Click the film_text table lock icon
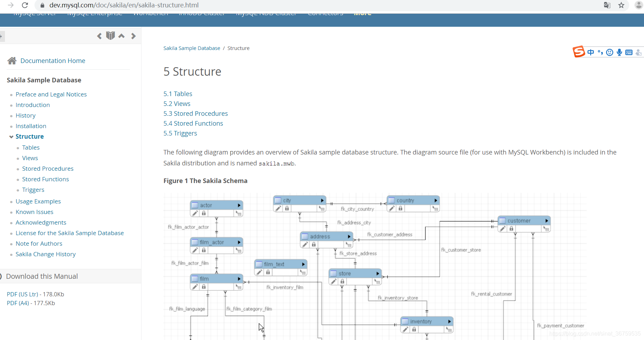Viewport: 644px width, 340px height. coord(268,272)
